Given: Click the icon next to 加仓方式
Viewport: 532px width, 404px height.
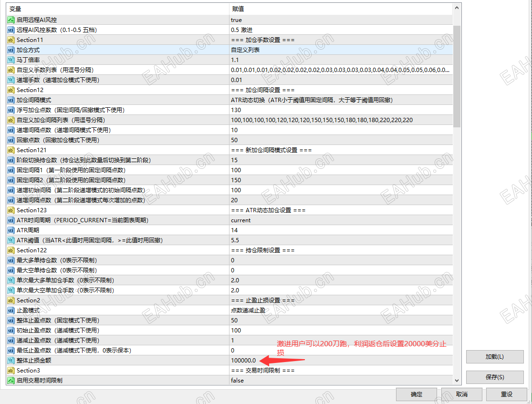Looking at the screenshot, I should point(11,50).
